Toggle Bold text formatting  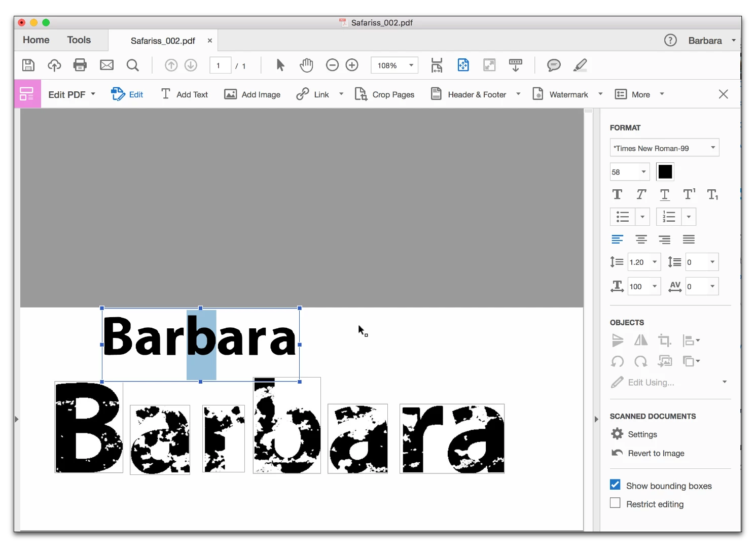click(617, 194)
